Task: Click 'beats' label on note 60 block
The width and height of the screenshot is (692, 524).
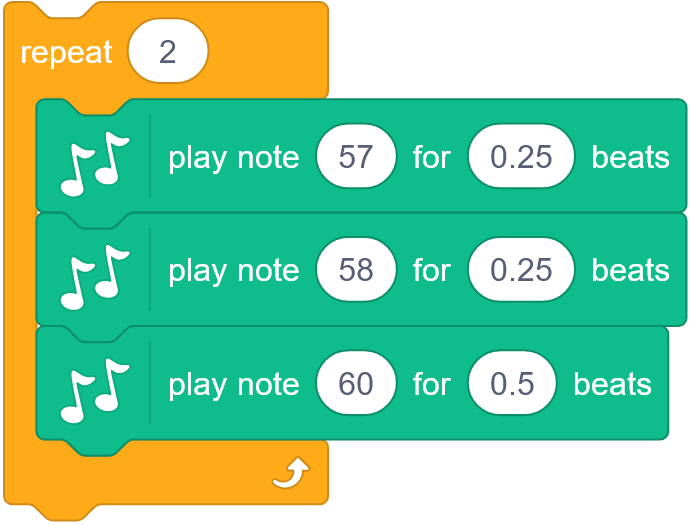Action: click(613, 384)
